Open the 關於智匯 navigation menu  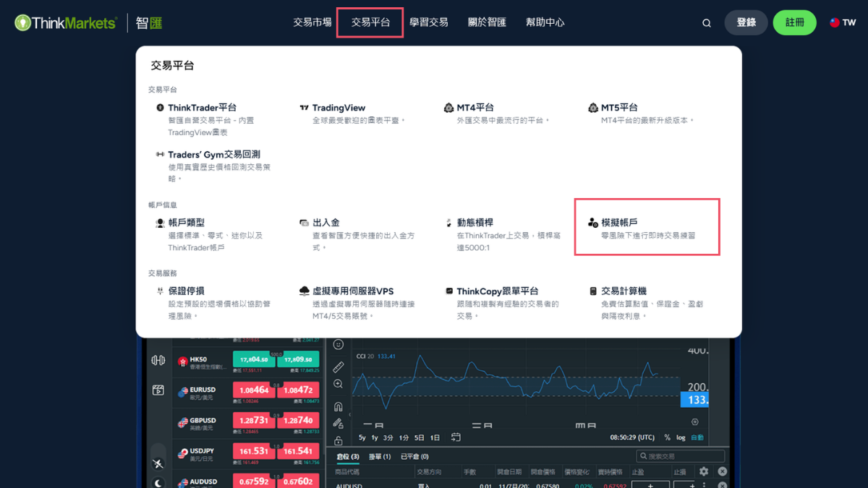point(487,22)
